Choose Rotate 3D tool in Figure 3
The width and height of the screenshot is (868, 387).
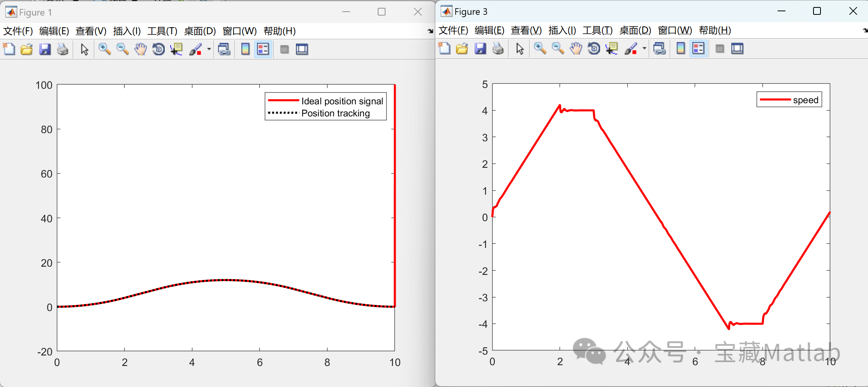[594, 48]
